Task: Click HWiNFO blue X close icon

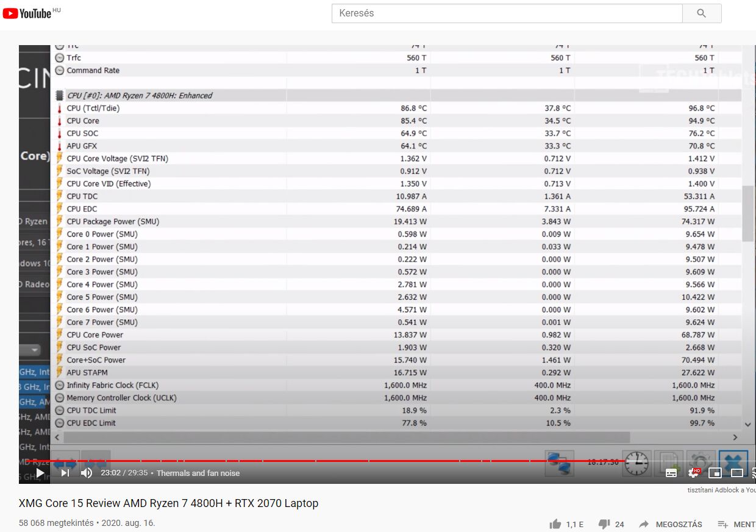Action: click(x=733, y=463)
